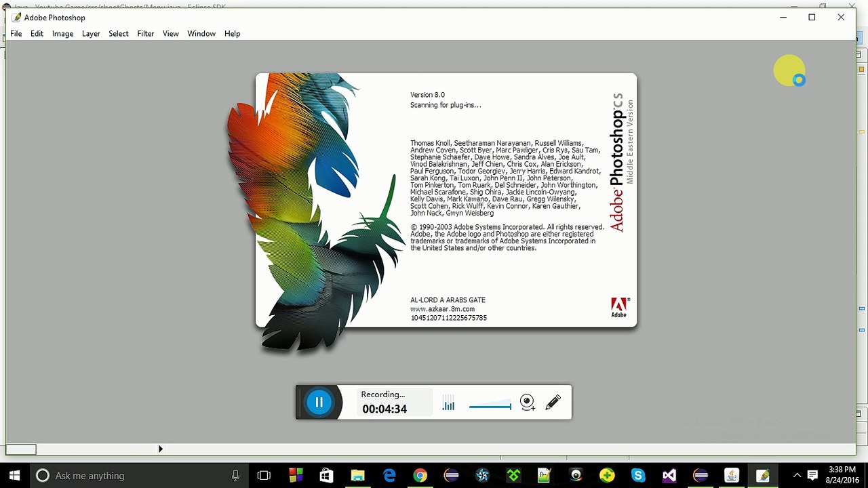Switch to Google Chrome in the taskbar
The image size is (868, 488).
pyautogui.click(x=420, y=475)
